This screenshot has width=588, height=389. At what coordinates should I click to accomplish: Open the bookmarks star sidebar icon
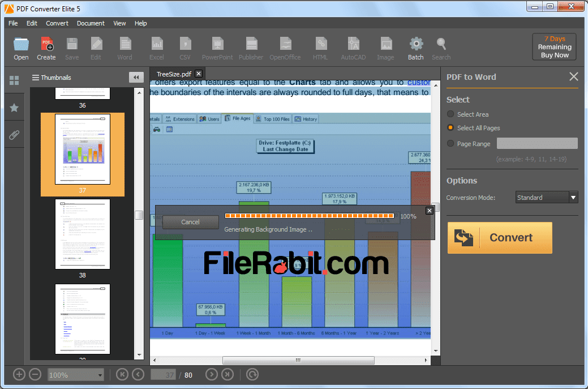coord(14,108)
